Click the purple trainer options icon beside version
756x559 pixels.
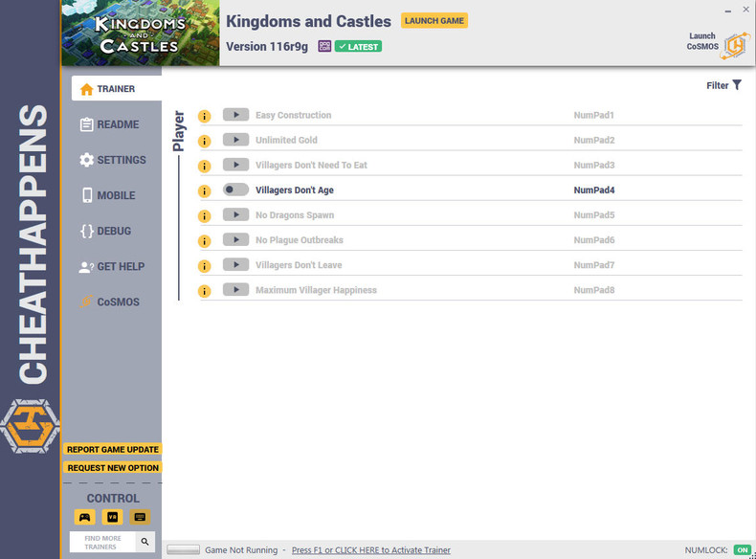324,46
